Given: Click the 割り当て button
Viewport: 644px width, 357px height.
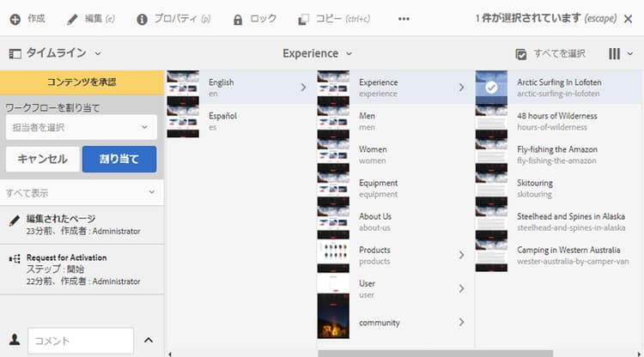Looking at the screenshot, I should (x=119, y=159).
